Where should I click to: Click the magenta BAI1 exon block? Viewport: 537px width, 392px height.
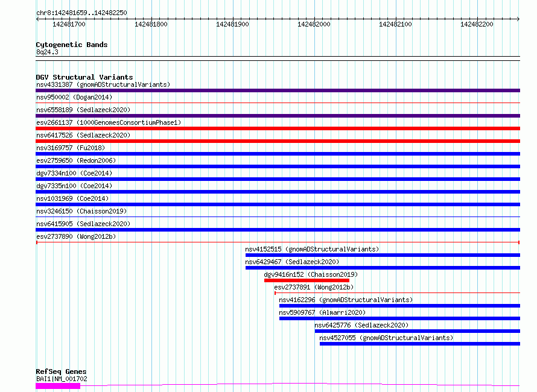58,386
